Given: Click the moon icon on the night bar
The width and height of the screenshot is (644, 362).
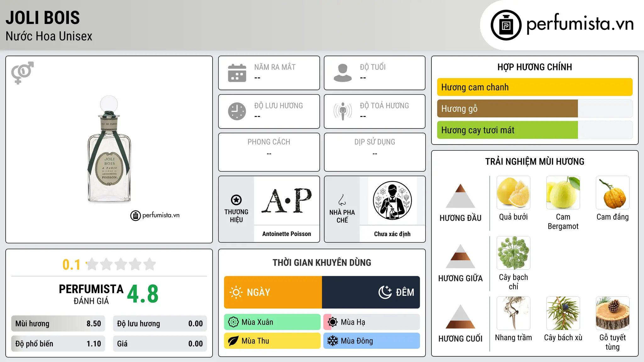Looking at the screenshot, I should point(385,292).
